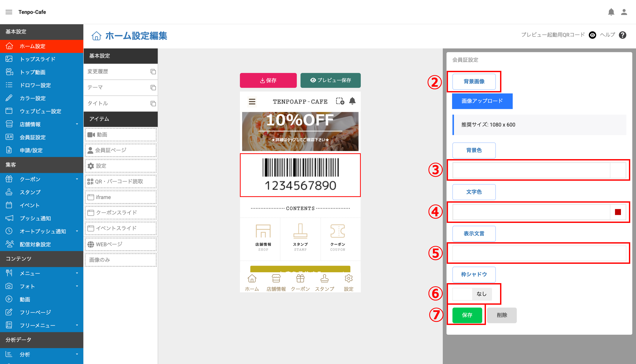Select the WEBページ globe item

121,244
